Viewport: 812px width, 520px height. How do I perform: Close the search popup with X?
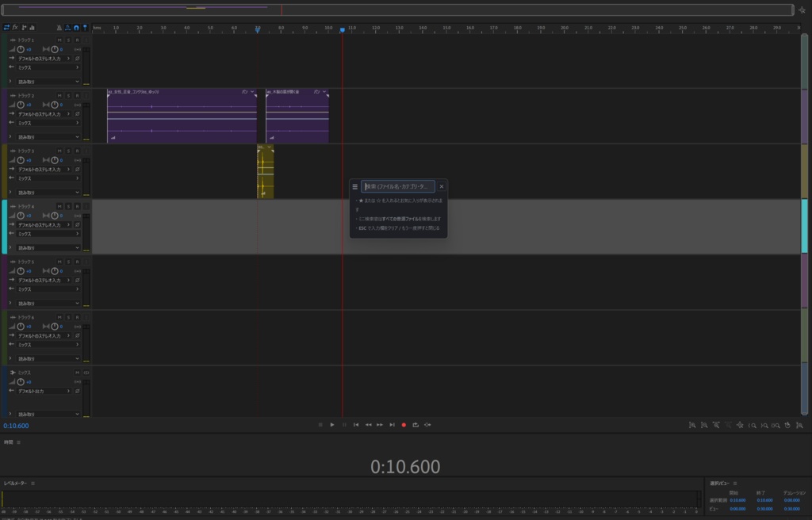point(441,186)
